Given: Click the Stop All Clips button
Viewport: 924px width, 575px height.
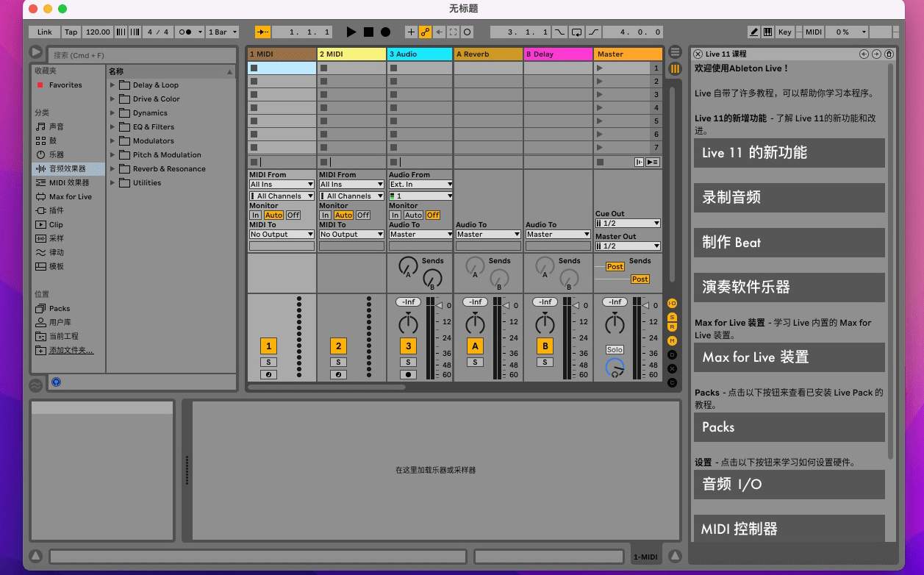Looking at the screenshot, I should [600, 162].
